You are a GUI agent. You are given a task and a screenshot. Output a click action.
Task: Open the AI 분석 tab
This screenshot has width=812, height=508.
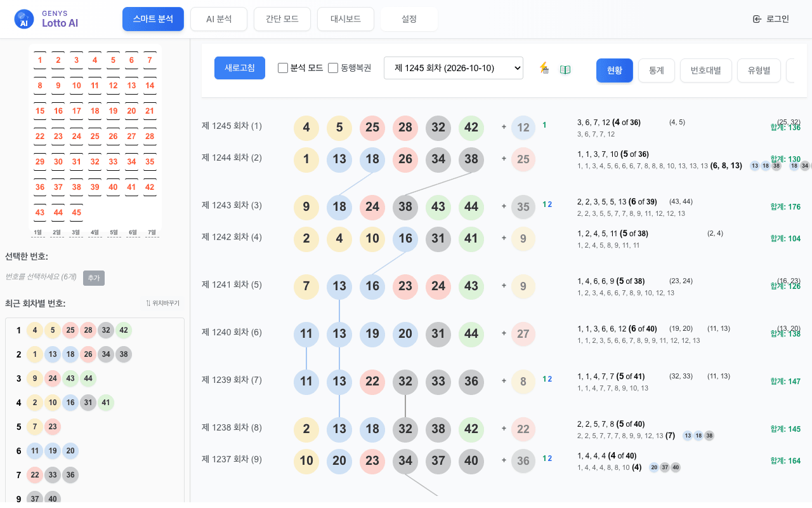pyautogui.click(x=219, y=19)
